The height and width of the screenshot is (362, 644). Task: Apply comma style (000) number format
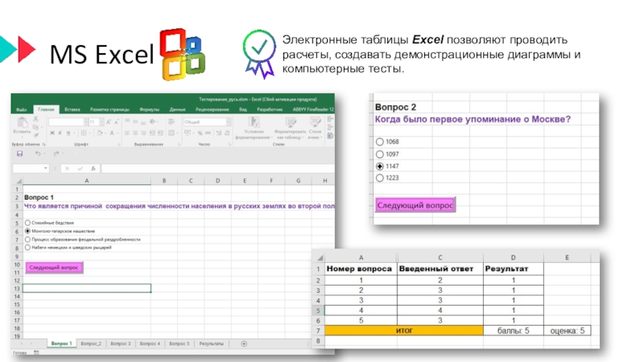(208, 133)
